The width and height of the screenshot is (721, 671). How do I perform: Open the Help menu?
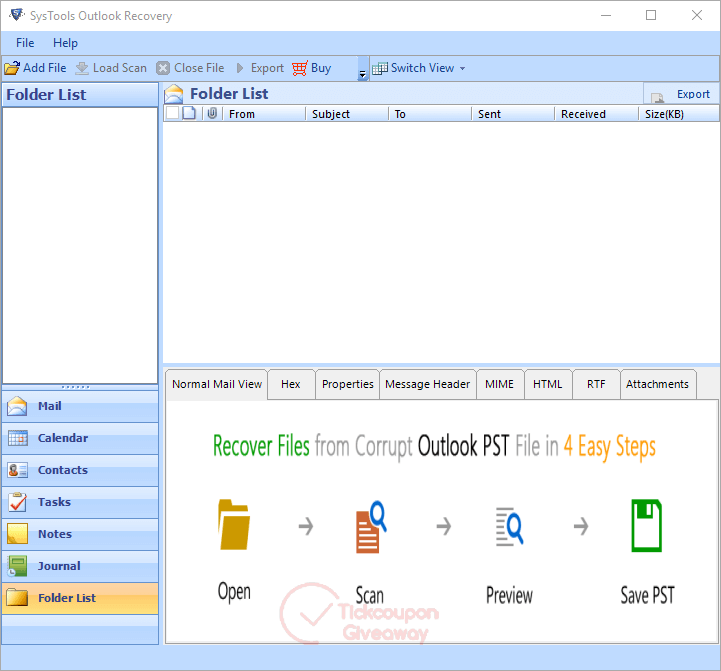tap(65, 43)
